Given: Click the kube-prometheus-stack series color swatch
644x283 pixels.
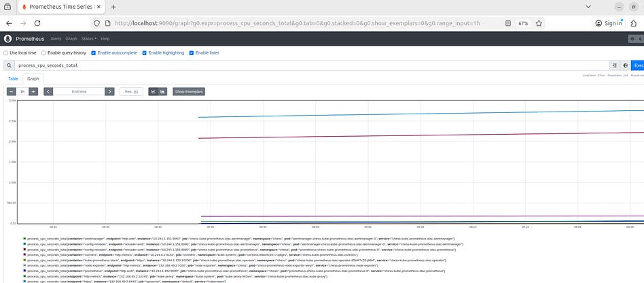Looking at the screenshot, I should [24, 261].
